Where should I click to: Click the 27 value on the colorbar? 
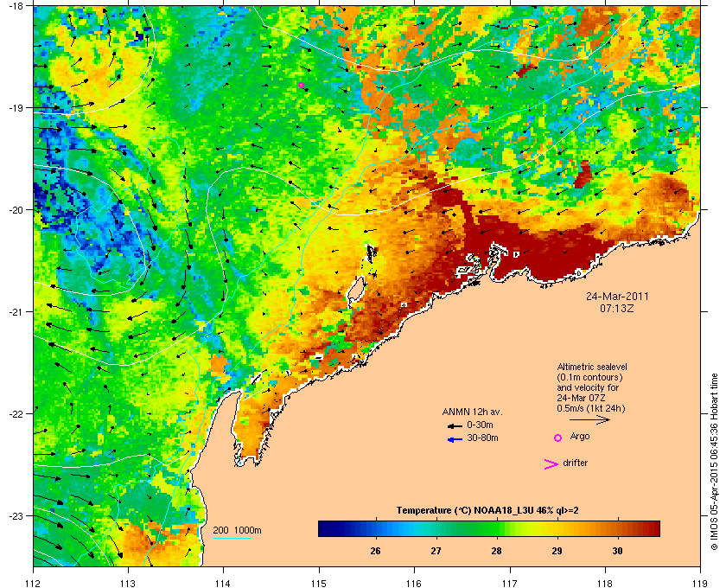[436, 551]
